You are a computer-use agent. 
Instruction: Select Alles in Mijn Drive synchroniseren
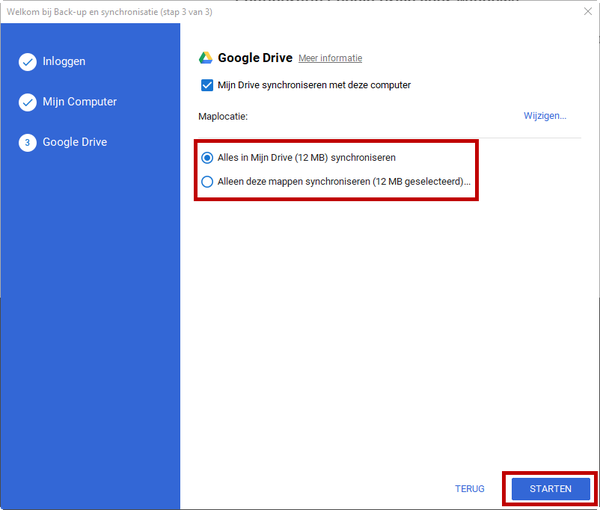pos(207,158)
